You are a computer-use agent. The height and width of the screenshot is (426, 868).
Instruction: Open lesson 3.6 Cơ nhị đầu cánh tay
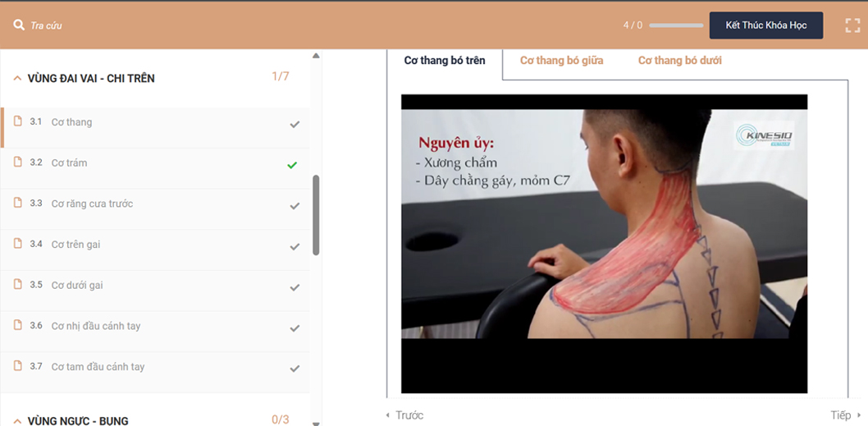pyautogui.click(x=155, y=332)
